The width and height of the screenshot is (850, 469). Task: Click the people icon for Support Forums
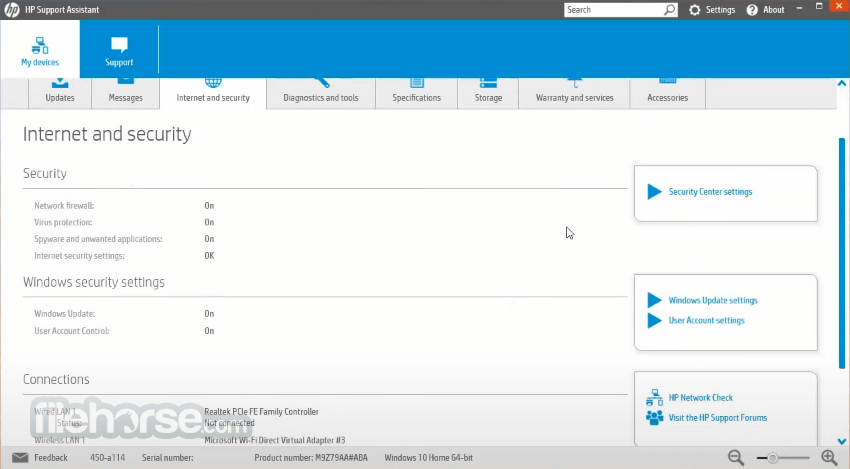[x=654, y=417]
